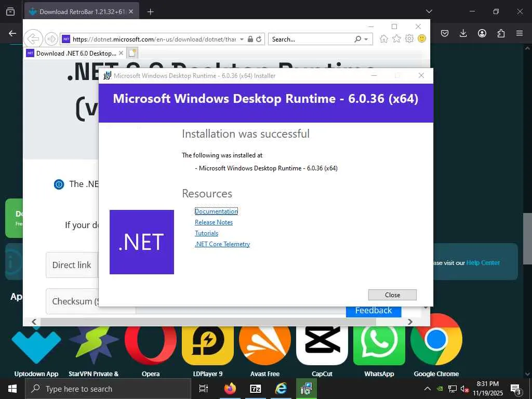Screen dimensions: 532x399
Task: Click the Feedback button on the dotnet page
Action: coord(374,311)
